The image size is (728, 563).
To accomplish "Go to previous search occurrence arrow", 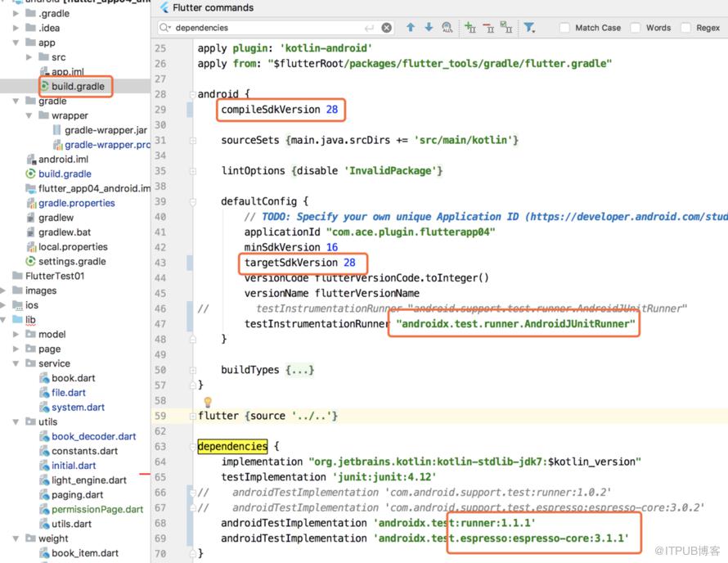I will click(x=411, y=27).
